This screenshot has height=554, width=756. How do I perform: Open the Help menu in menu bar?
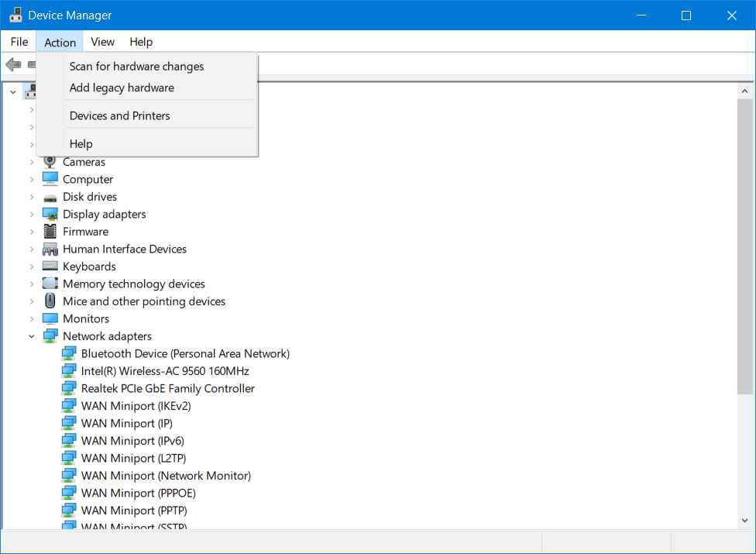click(x=141, y=42)
